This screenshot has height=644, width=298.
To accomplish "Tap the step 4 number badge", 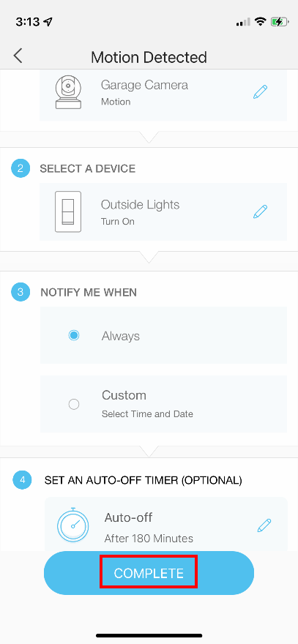I will click(x=22, y=480).
